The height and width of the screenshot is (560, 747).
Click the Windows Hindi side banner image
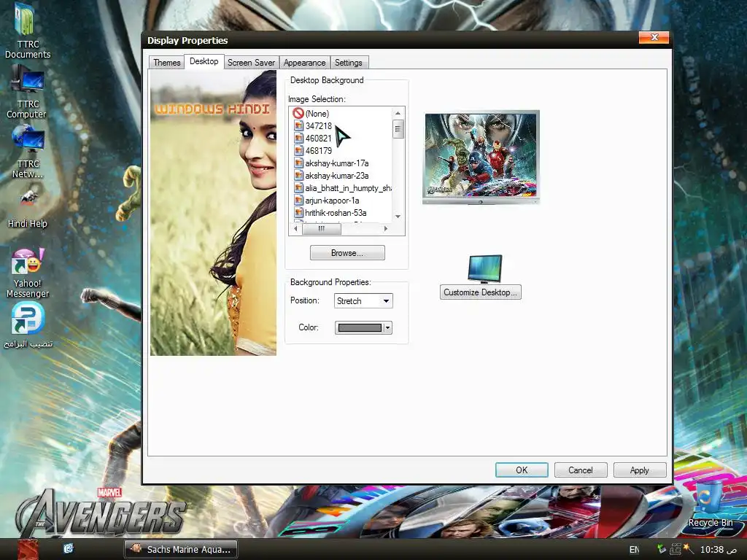coord(214,213)
